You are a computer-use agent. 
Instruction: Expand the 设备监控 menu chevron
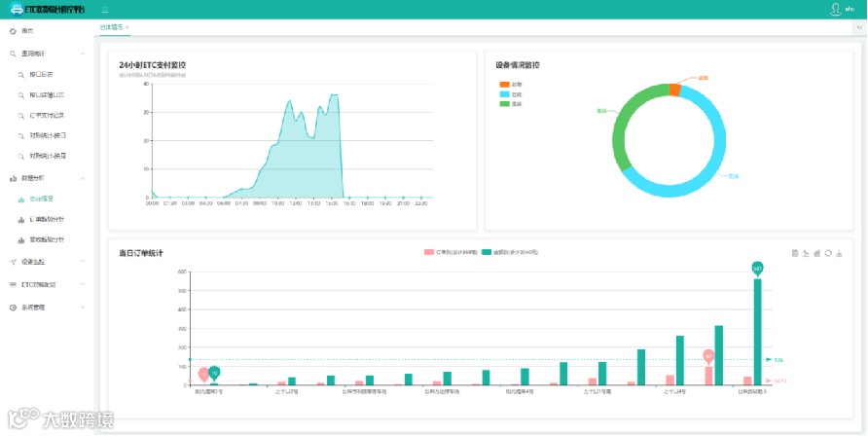coord(83,262)
